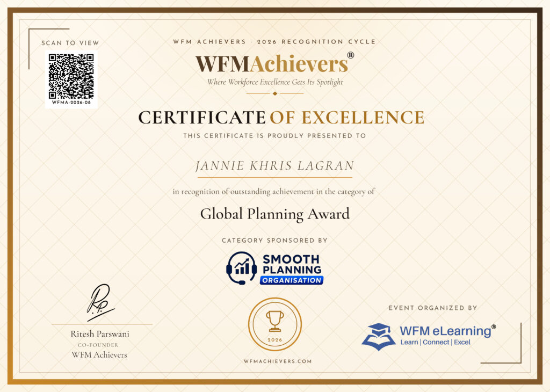
Task: Click the Smooth Planning headset chart icon
Action: coord(241,268)
